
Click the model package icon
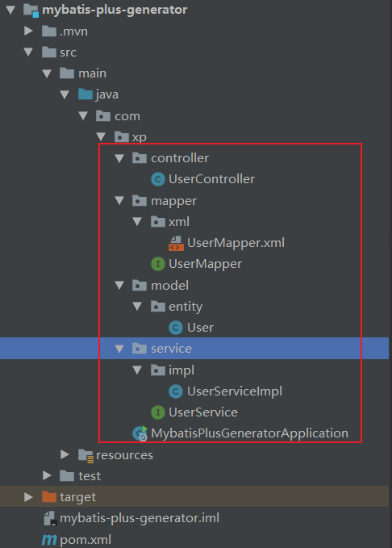point(140,285)
